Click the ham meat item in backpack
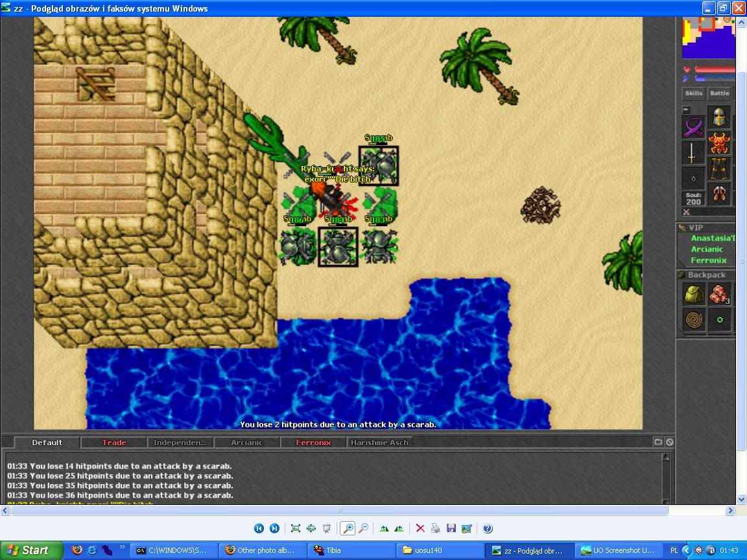The image size is (747, 560). [719, 294]
